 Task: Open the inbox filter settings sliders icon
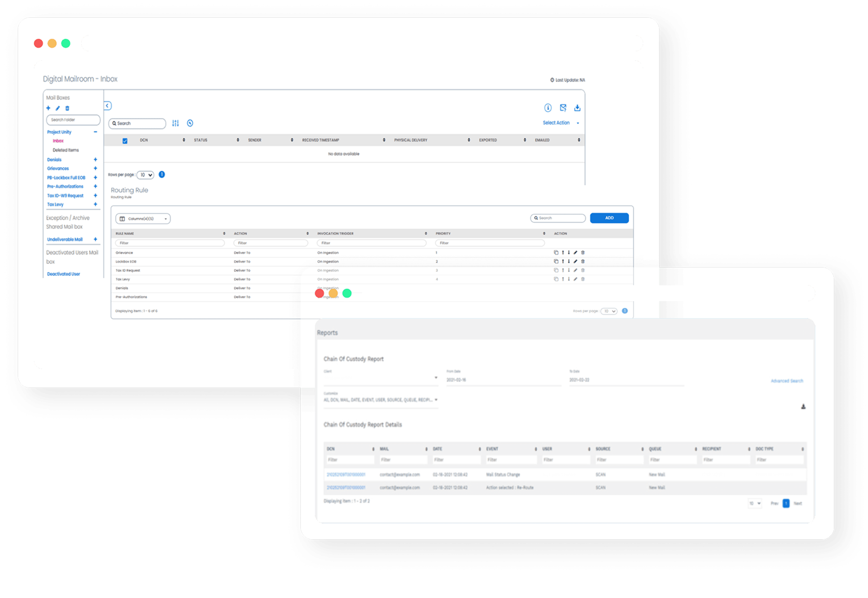(175, 123)
